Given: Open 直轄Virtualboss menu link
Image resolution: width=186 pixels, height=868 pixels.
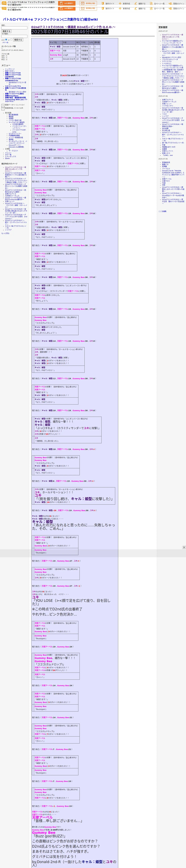Looking at the screenshot, I should [12, 96].
